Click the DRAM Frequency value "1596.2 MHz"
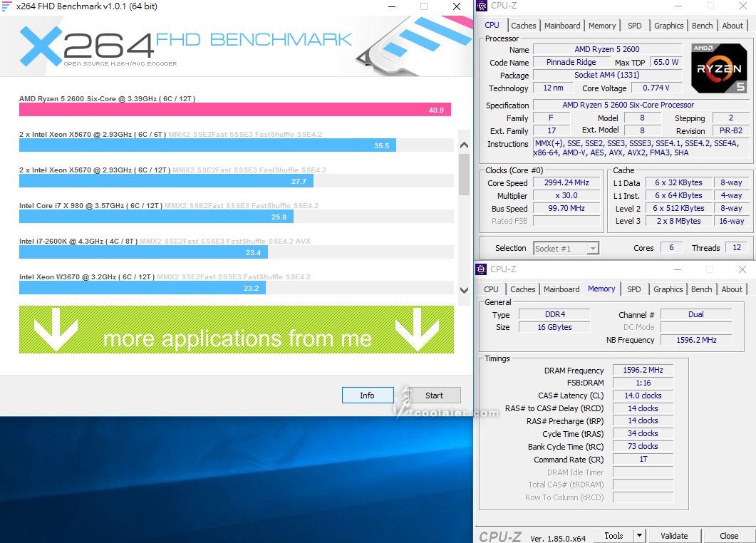756x543 pixels. click(643, 370)
